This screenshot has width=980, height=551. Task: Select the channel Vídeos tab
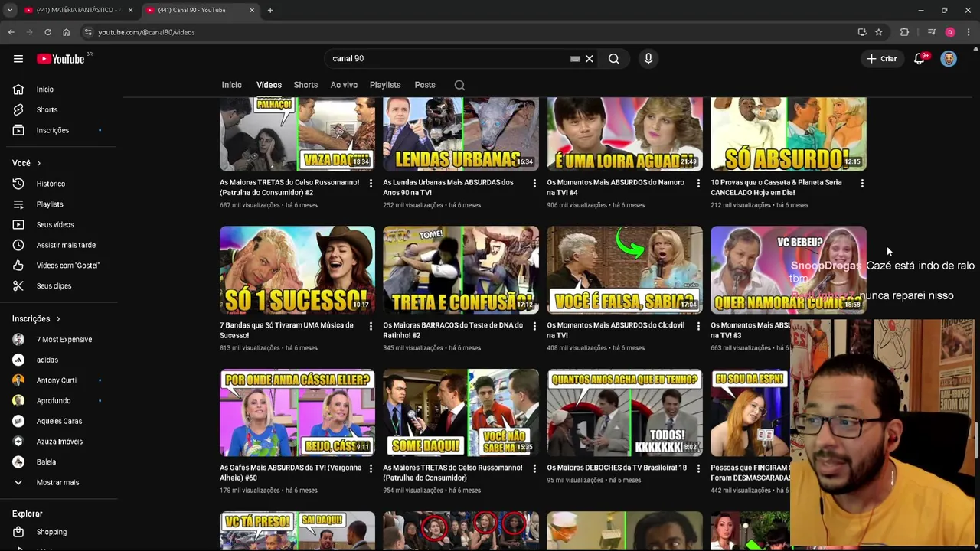(x=269, y=85)
